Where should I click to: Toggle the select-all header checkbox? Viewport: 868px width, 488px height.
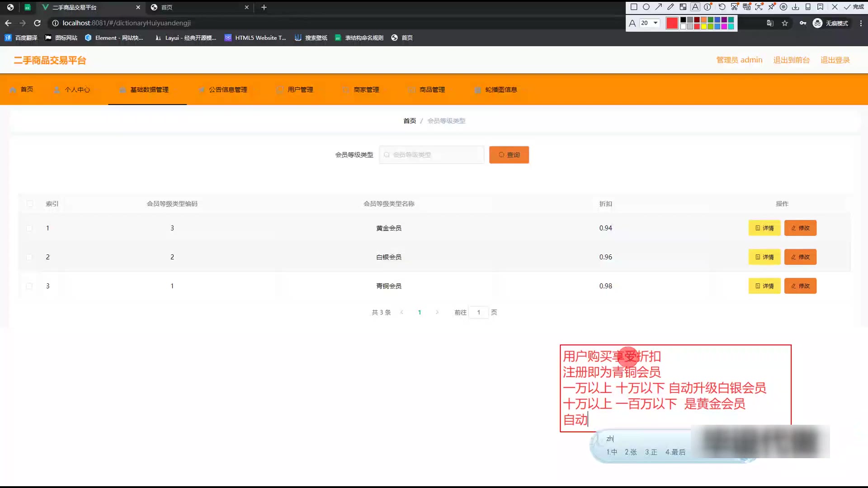pos(30,204)
